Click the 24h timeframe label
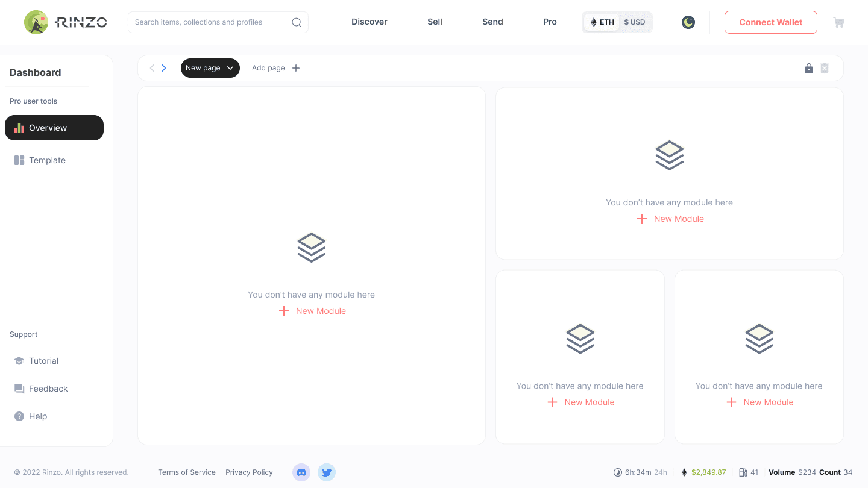Viewport: 868px width, 488px height. (661, 472)
